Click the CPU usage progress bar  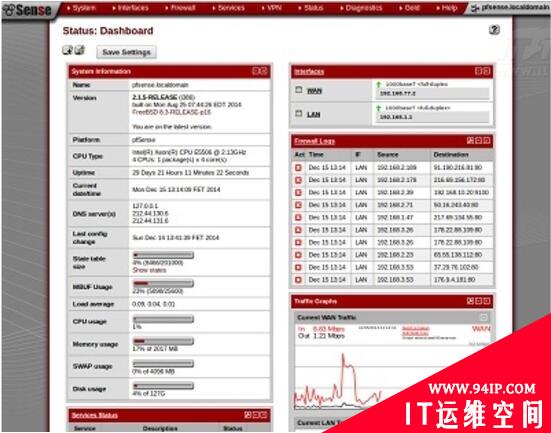click(x=163, y=319)
